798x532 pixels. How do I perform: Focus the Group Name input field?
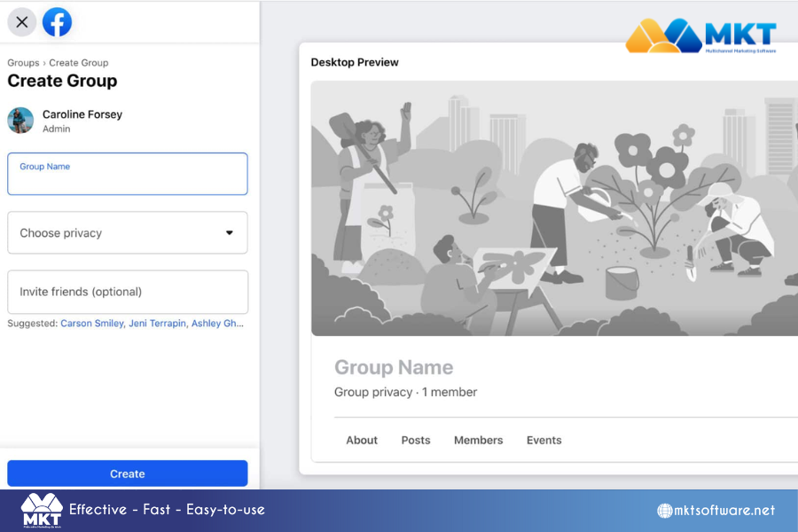coord(127,174)
